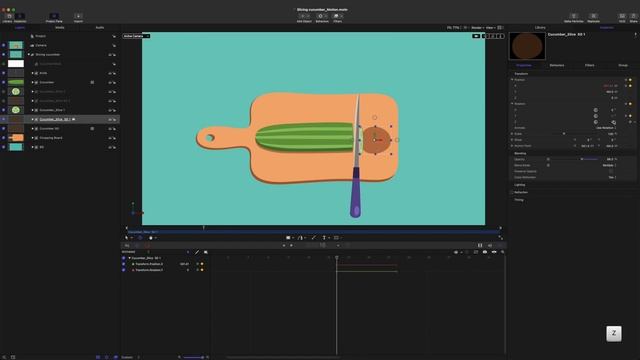Screen dimensions: 640x360
Task: Select the Paint Stroke tool
Action: [x=313, y=238]
